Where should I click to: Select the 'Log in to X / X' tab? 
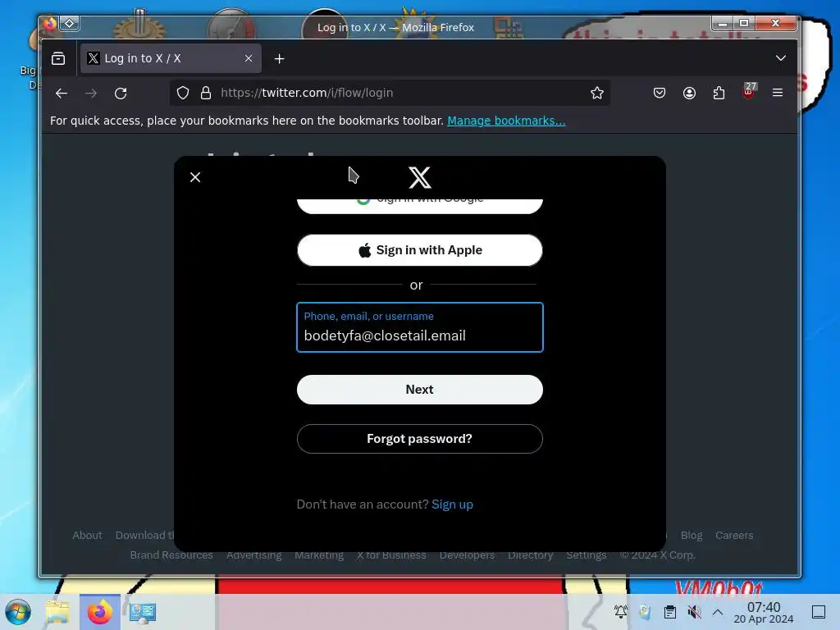[x=171, y=58]
